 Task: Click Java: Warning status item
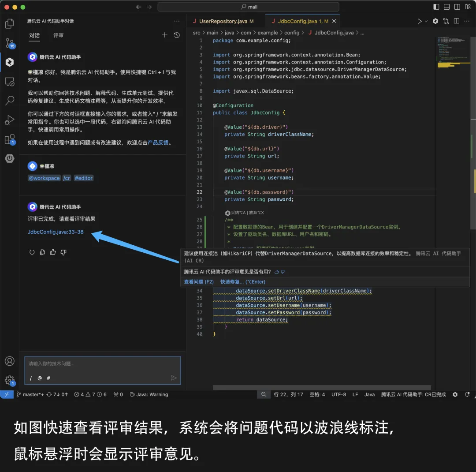(x=149, y=394)
